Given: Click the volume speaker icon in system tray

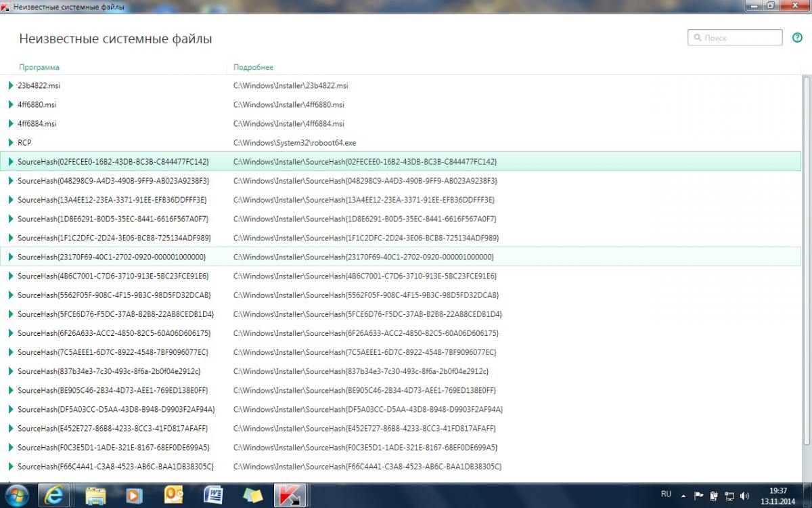Looking at the screenshot, I should point(745,496).
